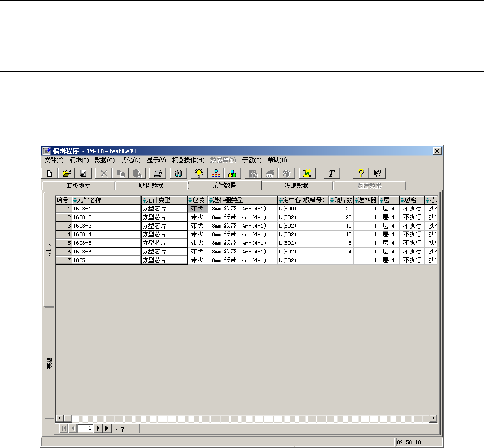Sort by the 元件名称 column header
484x448 pixels.
106,200
